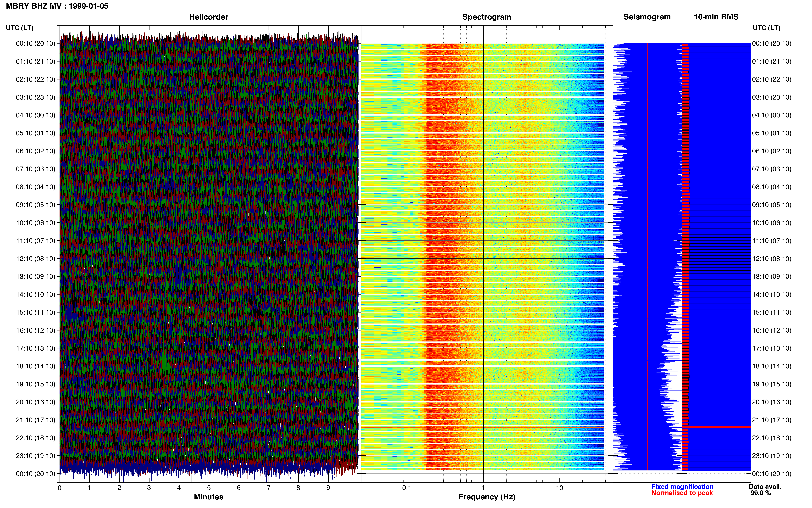Click left time label 11:10 (07:10)

click(x=36, y=240)
